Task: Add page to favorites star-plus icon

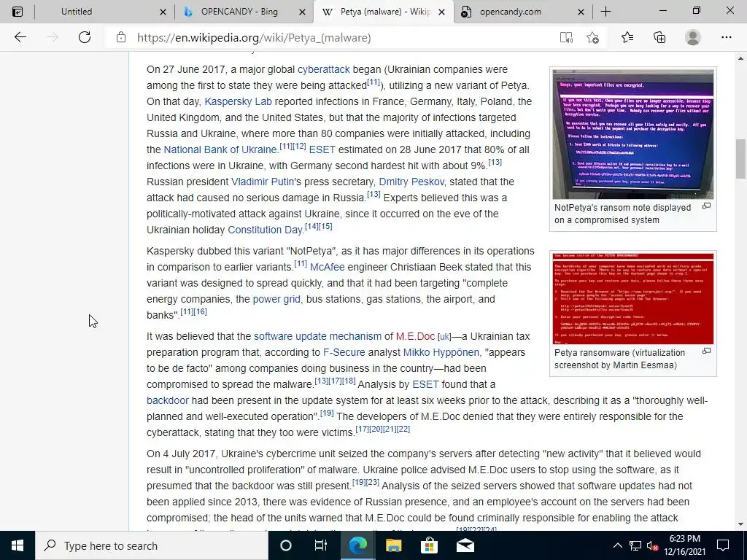Action: click(x=593, y=38)
